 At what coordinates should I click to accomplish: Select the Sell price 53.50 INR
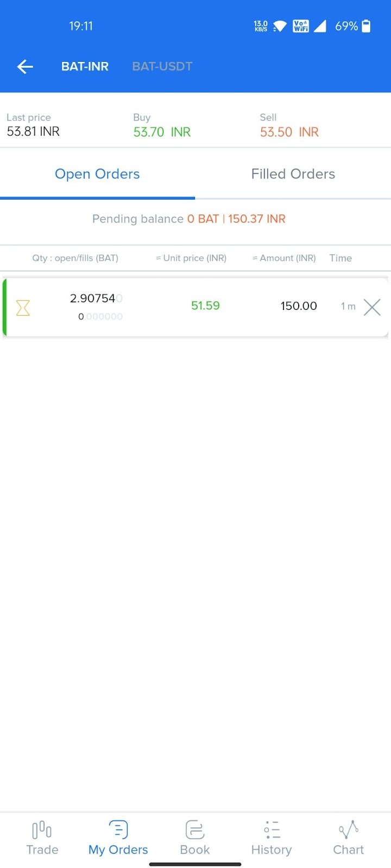[x=288, y=132]
